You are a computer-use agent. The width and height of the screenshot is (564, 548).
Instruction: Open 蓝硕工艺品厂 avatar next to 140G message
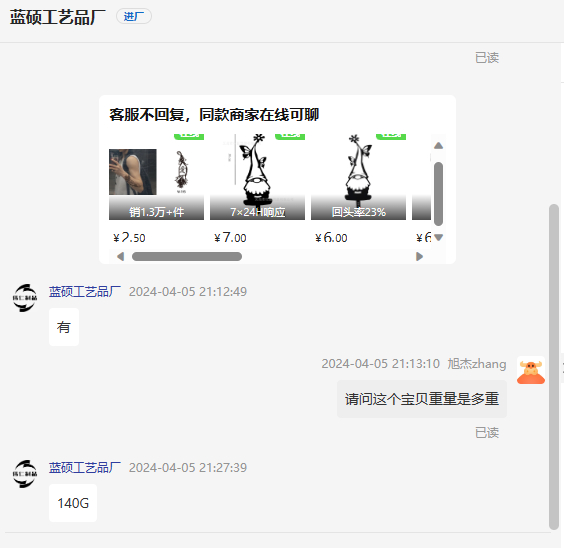[25, 474]
